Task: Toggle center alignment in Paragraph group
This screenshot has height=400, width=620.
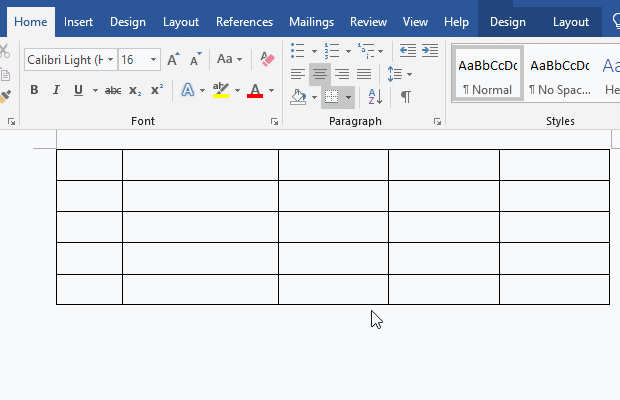Action: (320, 74)
